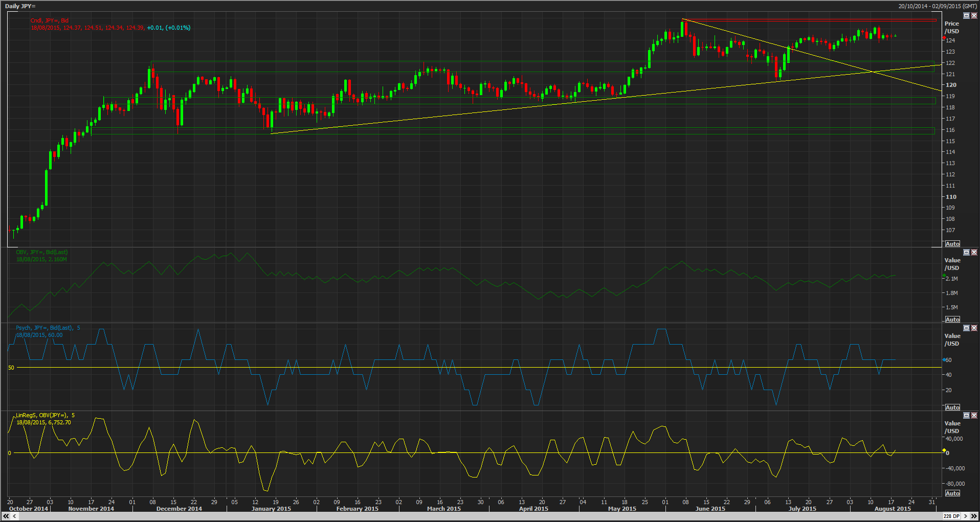Click the 'Daily JPY=' chart title
Image resolution: width=980 pixels, height=522 pixels.
[x=20, y=6]
